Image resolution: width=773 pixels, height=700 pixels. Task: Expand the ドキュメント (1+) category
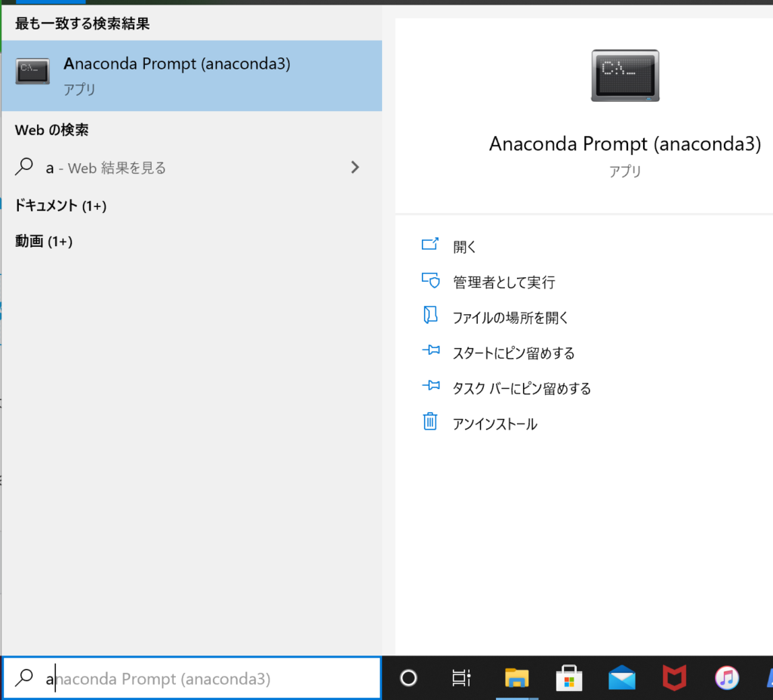[x=60, y=205]
